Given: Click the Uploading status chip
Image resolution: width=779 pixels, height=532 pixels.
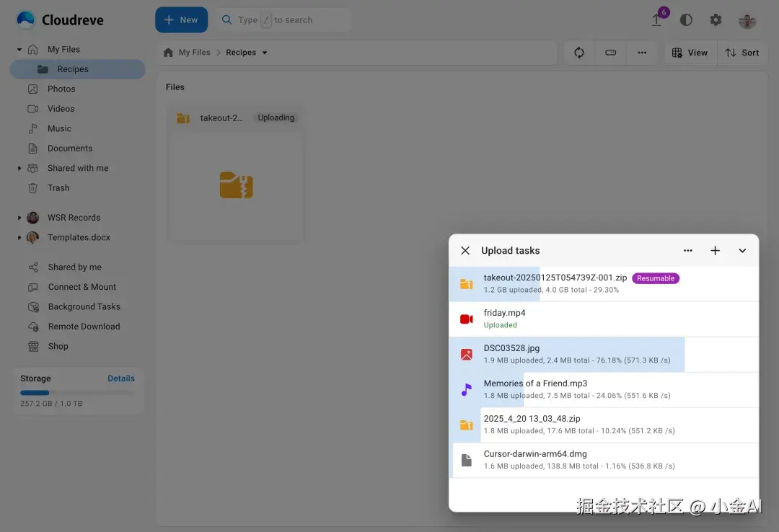Looking at the screenshot, I should (276, 118).
